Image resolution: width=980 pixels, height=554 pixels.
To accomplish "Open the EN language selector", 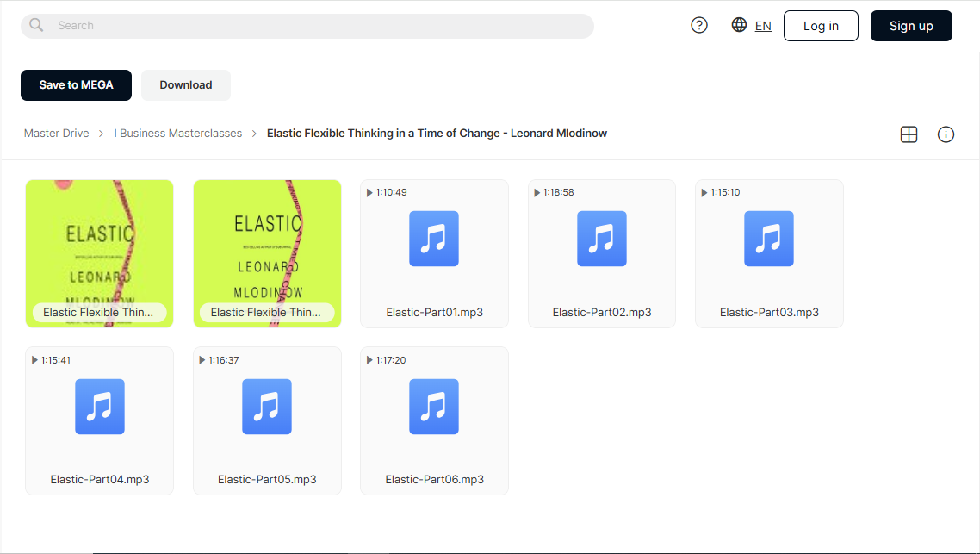I will [x=762, y=26].
